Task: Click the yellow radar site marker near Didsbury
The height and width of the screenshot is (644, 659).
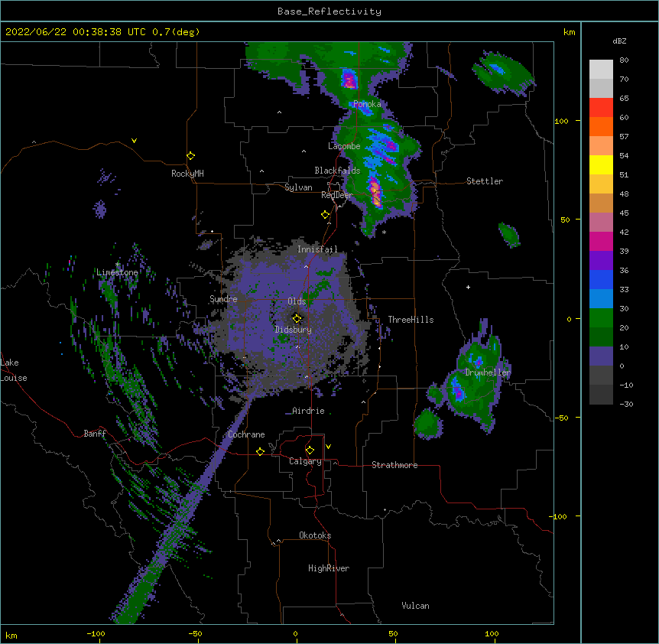Action: click(297, 318)
